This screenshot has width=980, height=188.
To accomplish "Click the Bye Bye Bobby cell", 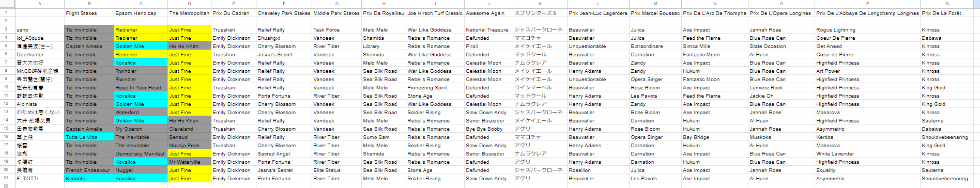I will tap(488, 129).
